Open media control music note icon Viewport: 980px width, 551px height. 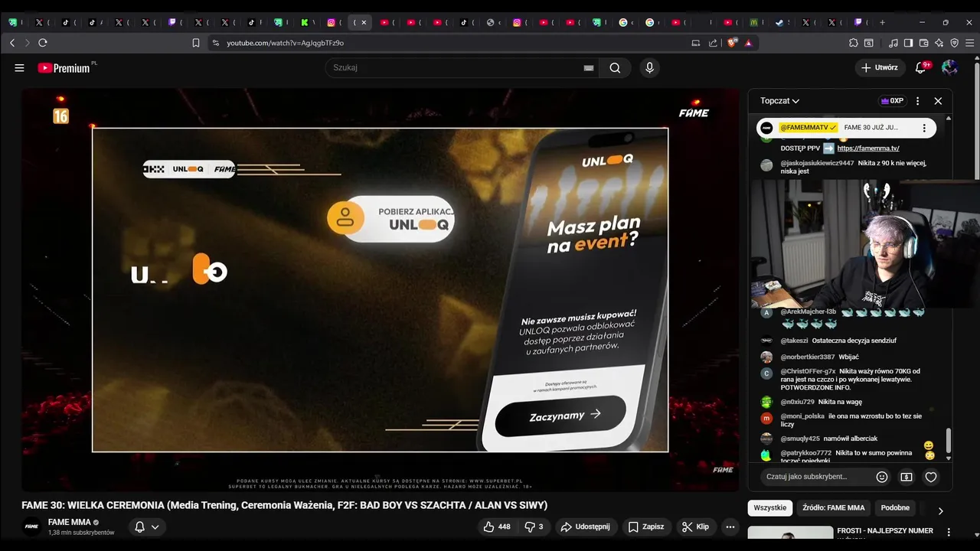click(x=893, y=43)
